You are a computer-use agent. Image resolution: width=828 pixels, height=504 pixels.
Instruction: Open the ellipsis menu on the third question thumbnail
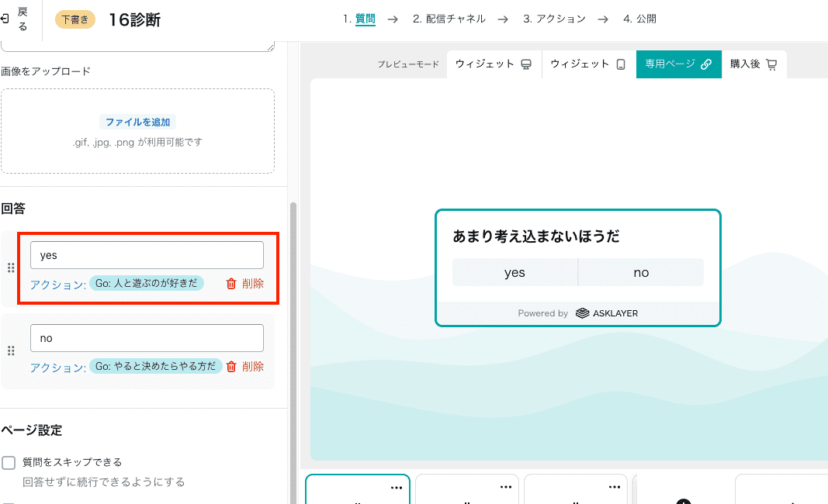(615, 486)
